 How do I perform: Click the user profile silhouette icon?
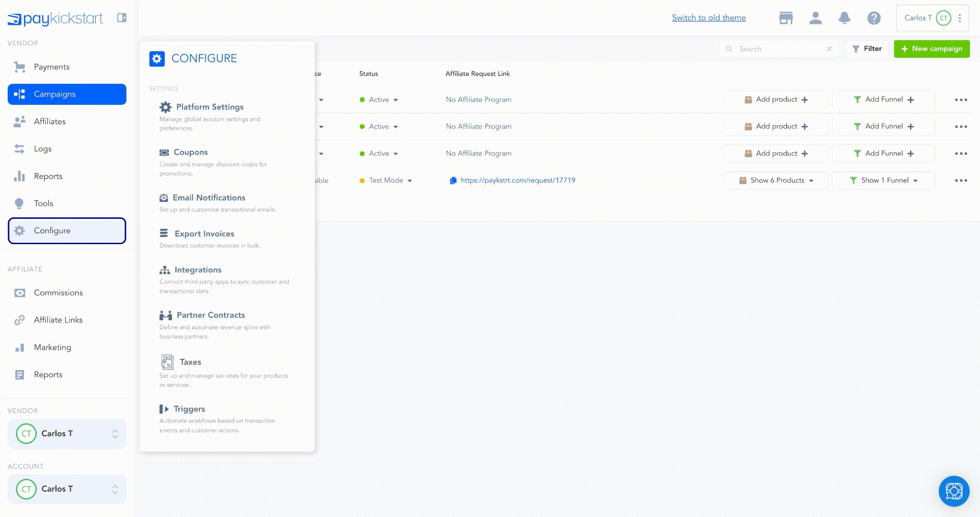coord(815,18)
